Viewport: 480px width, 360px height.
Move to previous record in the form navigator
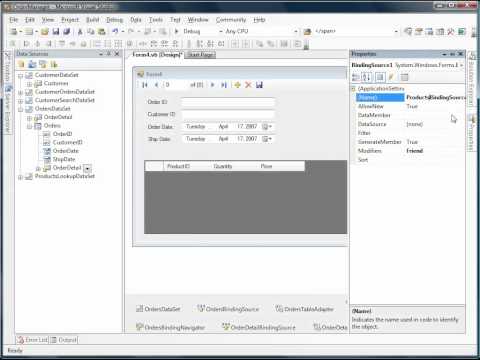click(x=156, y=85)
